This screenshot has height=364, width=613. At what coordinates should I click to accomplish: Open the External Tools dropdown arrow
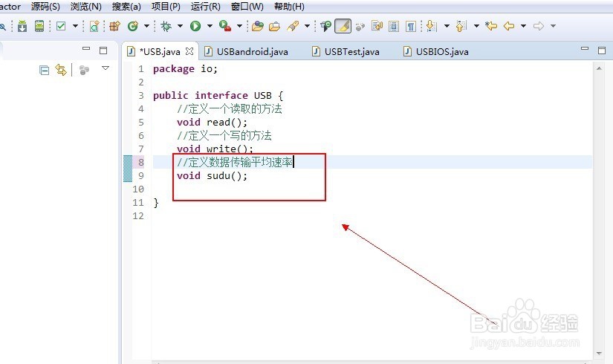tap(239, 26)
